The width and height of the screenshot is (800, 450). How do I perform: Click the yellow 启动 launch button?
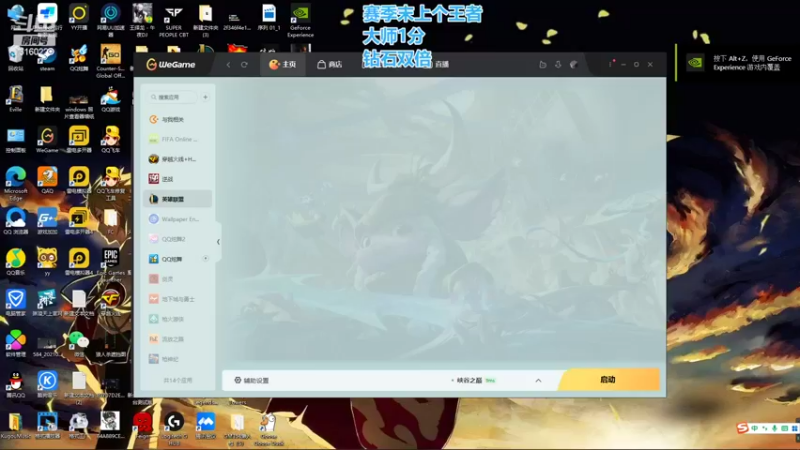[x=609, y=380]
